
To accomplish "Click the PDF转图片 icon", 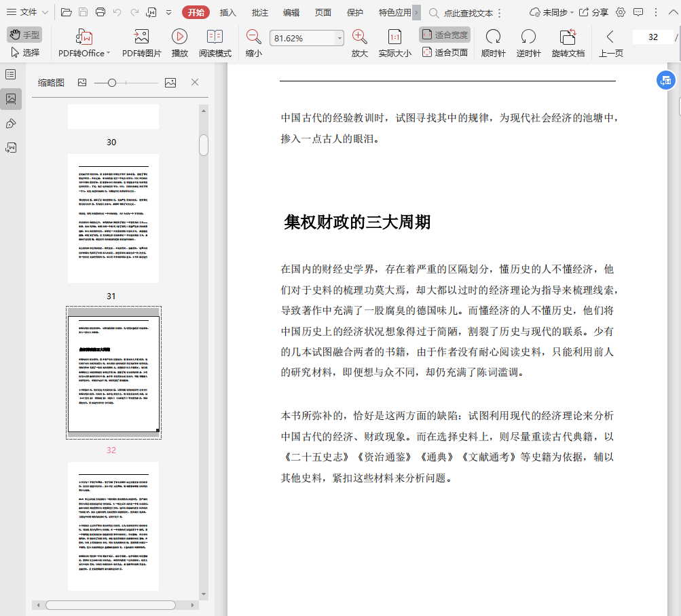I will pos(141,37).
